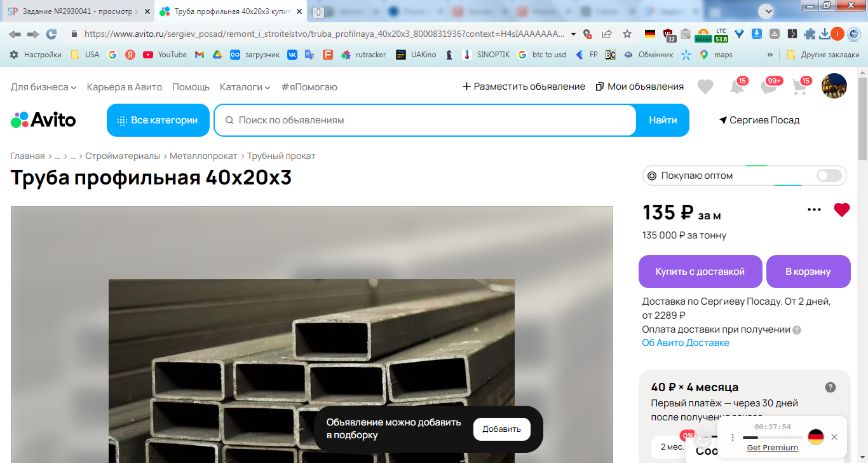Click the profile pipe product photo

click(x=311, y=371)
